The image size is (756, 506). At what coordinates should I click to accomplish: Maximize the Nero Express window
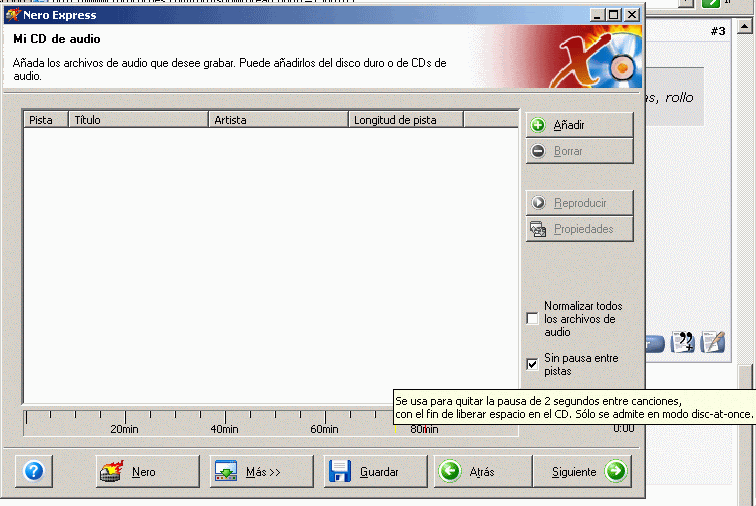click(613, 15)
